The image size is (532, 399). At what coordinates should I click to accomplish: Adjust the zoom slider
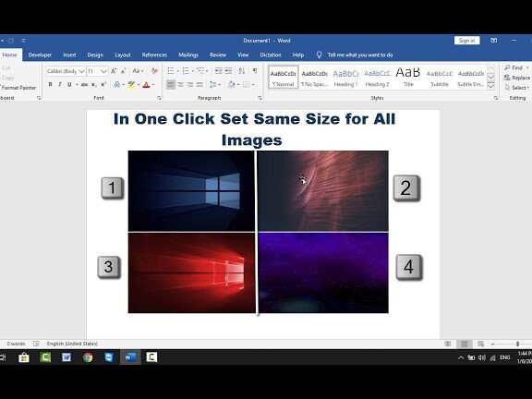coord(518,344)
